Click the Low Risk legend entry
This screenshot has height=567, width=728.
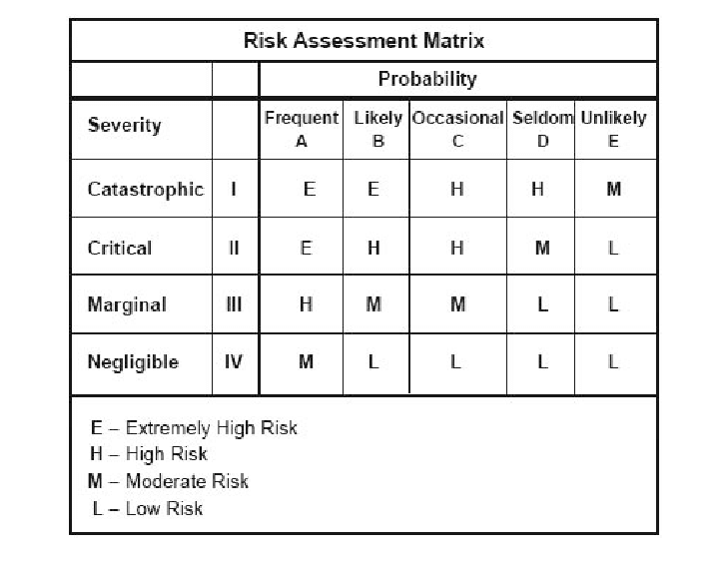coord(148,508)
